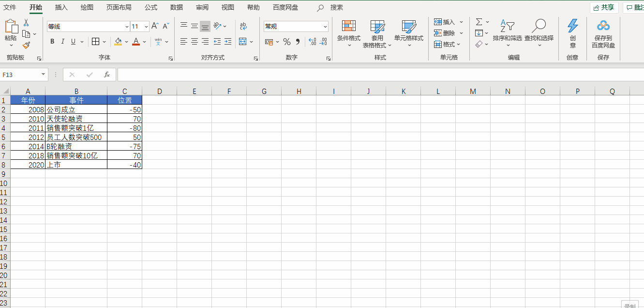Switch to the 百度网盘 tab
The width and height of the screenshot is (644, 308).
[x=285, y=7]
